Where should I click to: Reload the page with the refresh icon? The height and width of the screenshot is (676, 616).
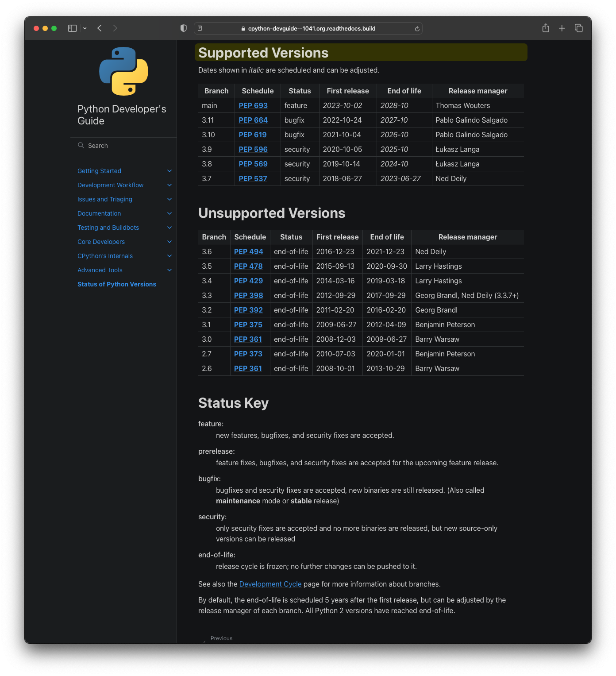417,29
